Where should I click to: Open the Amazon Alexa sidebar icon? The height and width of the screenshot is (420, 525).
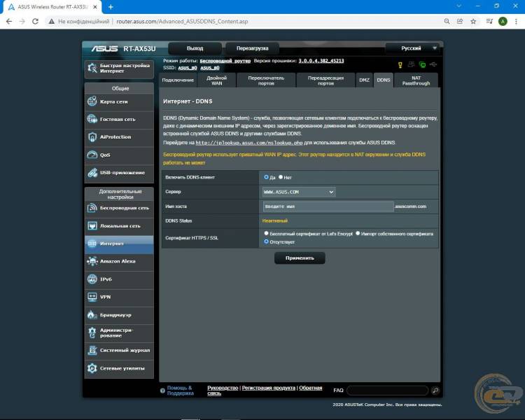92,261
